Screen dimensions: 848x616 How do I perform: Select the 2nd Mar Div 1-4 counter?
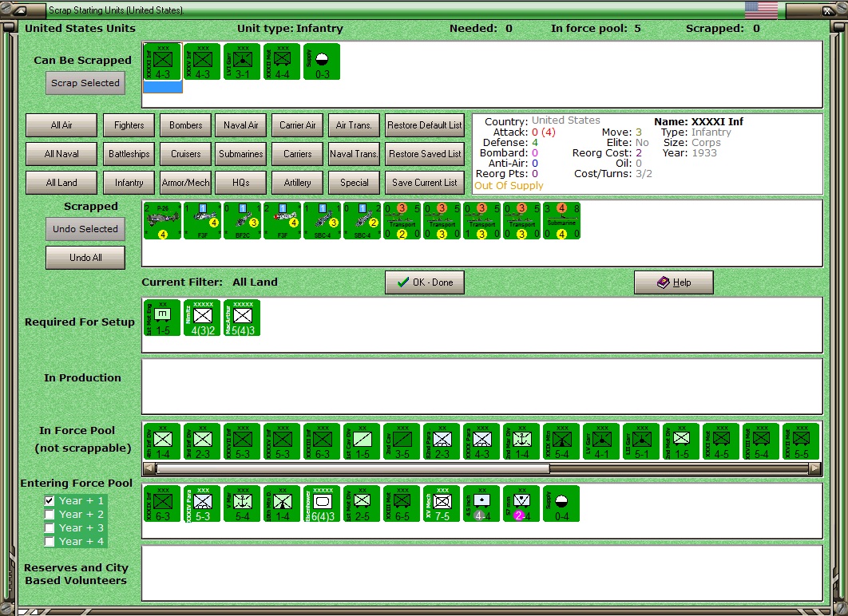pyautogui.click(x=522, y=441)
